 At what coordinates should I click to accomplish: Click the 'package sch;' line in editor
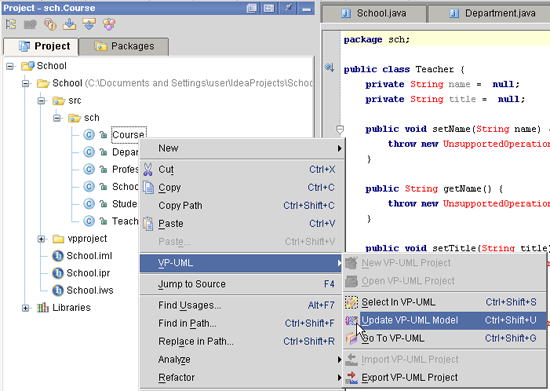tap(377, 40)
